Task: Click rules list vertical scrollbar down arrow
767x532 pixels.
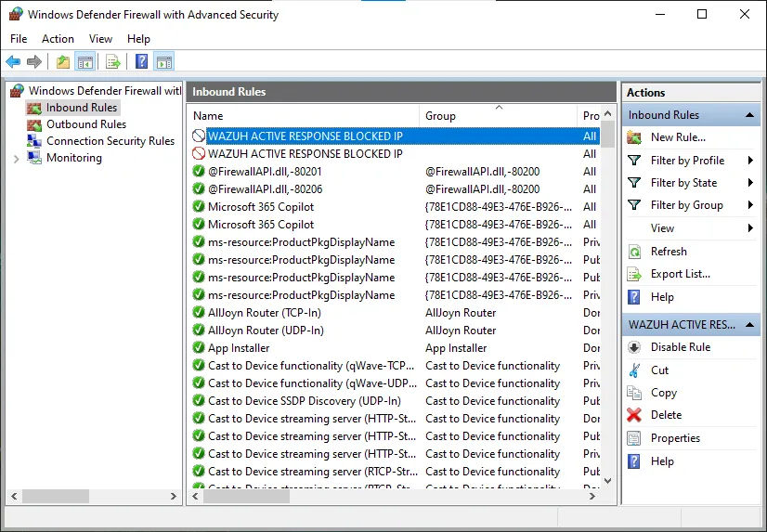Action: pos(607,480)
